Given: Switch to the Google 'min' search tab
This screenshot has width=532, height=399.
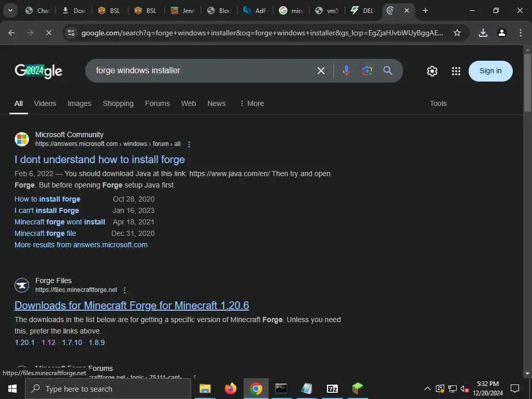Looking at the screenshot, I should click(x=291, y=10).
